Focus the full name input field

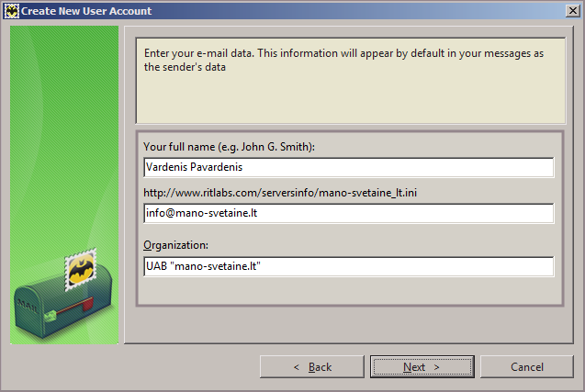coord(348,167)
